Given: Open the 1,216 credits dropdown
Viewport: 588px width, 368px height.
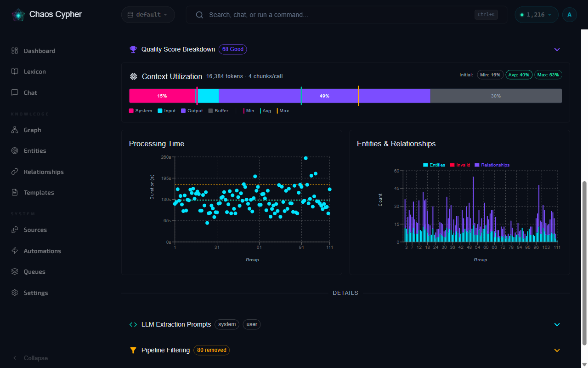Looking at the screenshot, I should pyautogui.click(x=537, y=15).
